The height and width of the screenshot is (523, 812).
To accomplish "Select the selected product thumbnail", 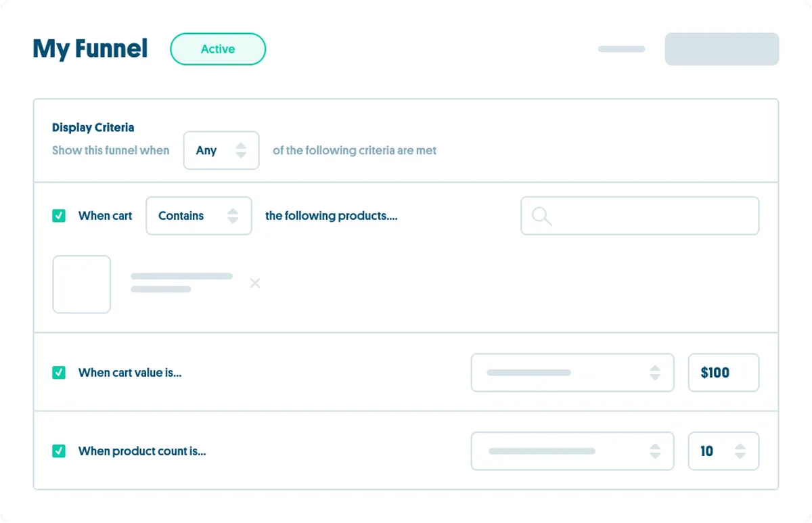I will point(82,284).
